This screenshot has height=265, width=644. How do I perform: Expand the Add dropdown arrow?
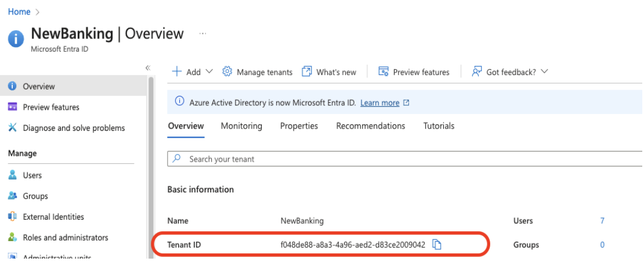point(209,71)
